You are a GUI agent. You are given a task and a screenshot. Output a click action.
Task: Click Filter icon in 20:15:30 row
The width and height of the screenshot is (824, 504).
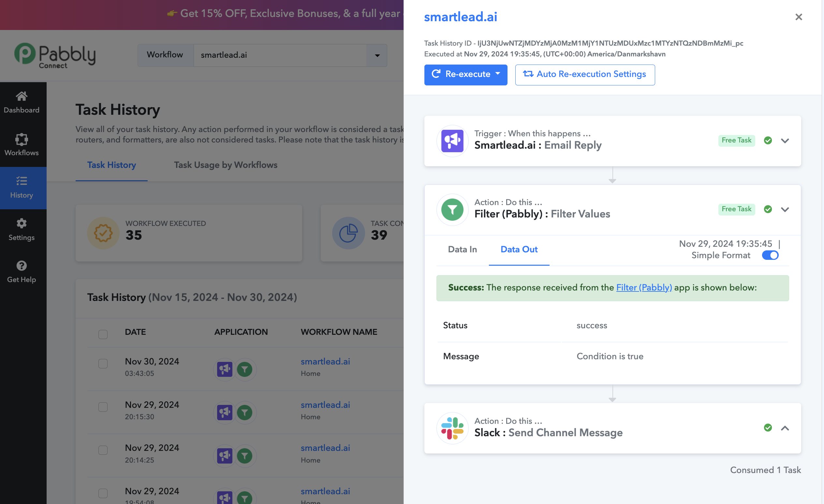coord(245,413)
